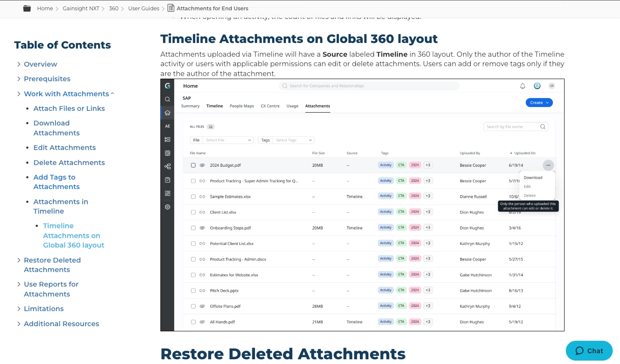Tick the checkbox for Onboarding Steps.pdf
The height and width of the screenshot is (364, 620).
[193, 228]
